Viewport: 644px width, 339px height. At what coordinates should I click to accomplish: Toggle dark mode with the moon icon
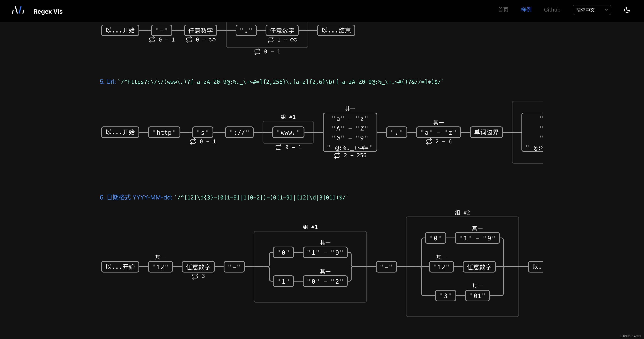(x=627, y=10)
